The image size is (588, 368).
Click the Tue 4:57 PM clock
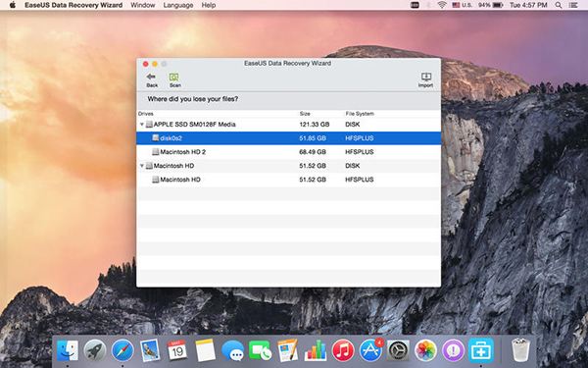pyautogui.click(x=528, y=5)
